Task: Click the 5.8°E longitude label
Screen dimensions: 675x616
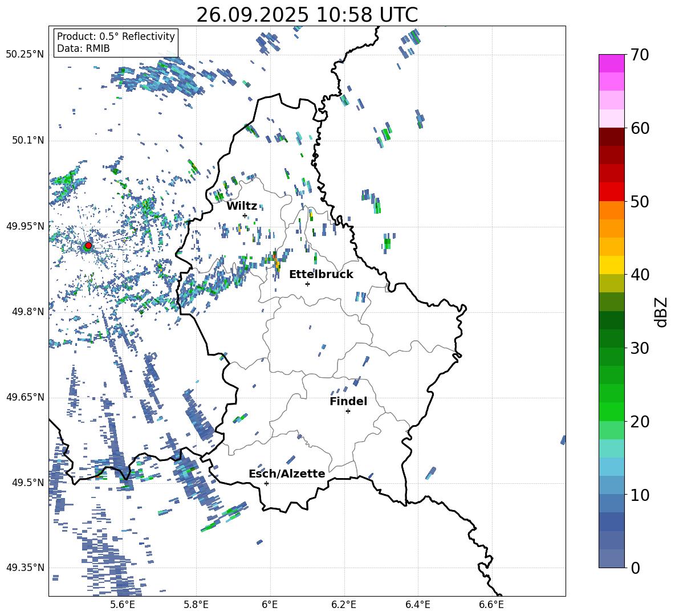Action: (196, 605)
